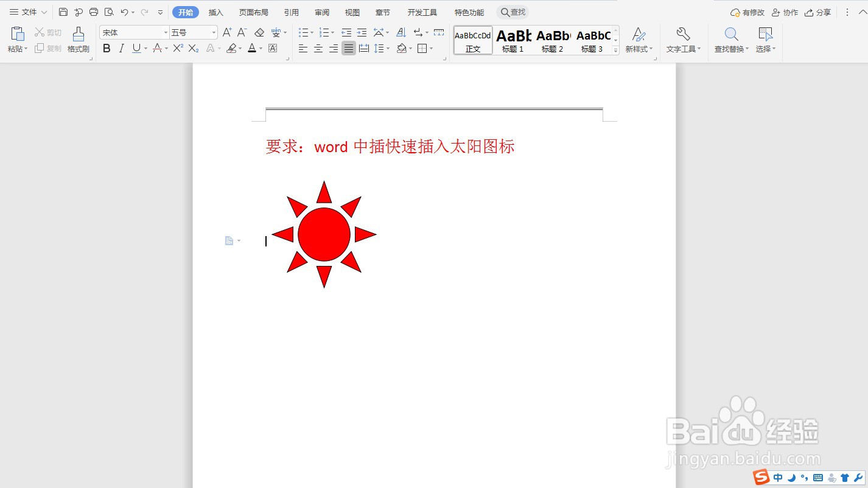Click the text highlight color button
Image resolution: width=868 pixels, height=488 pixels.
click(x=231, y=48)
